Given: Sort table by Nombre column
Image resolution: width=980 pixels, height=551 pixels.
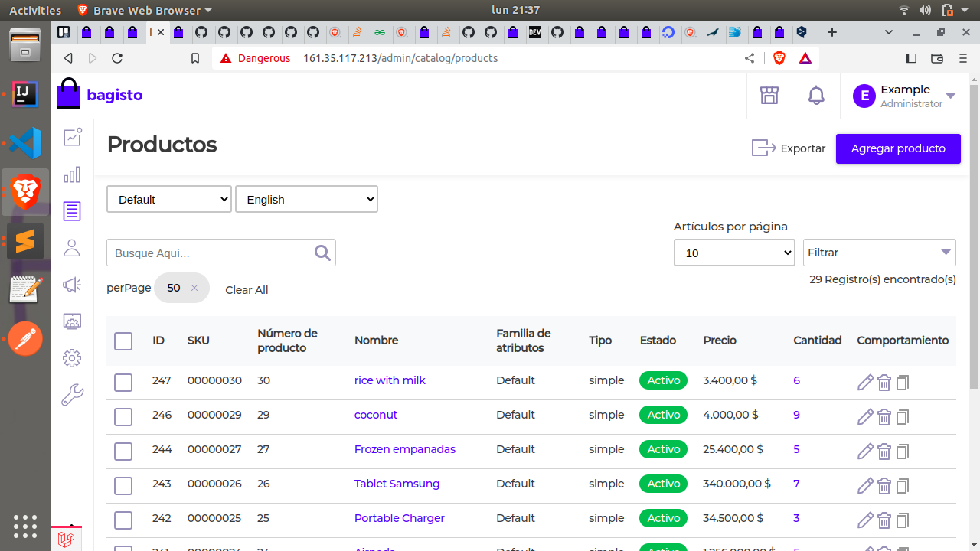Looking at the screenshot, I should pos(376,341).
